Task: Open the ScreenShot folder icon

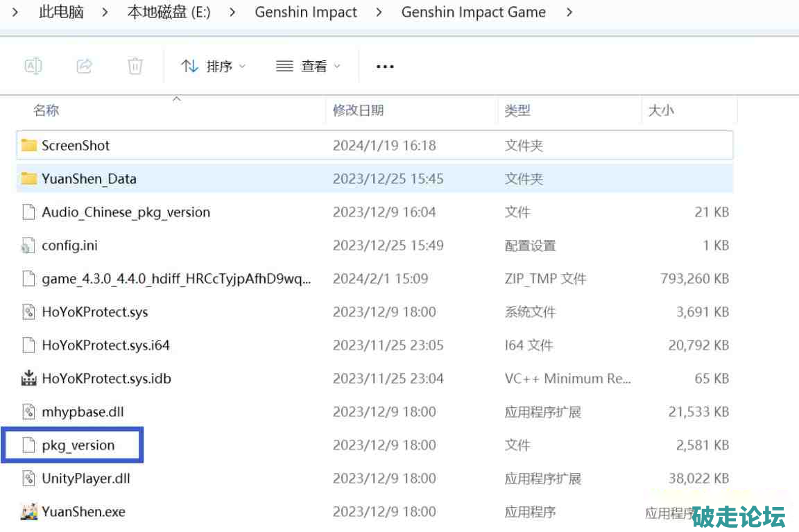Action: [x=28, y=145]
